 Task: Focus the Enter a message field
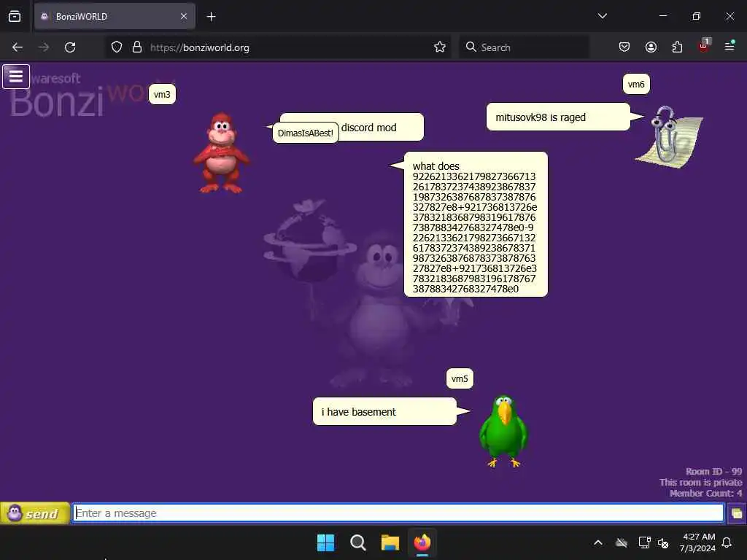(398, 513)
